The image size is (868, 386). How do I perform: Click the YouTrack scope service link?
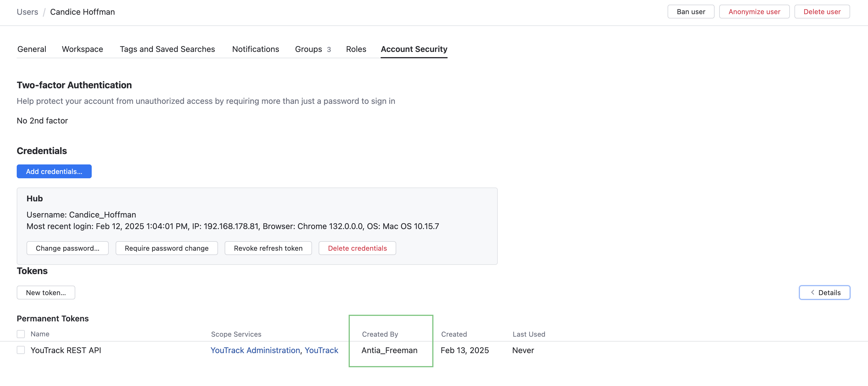click(321, 350)
